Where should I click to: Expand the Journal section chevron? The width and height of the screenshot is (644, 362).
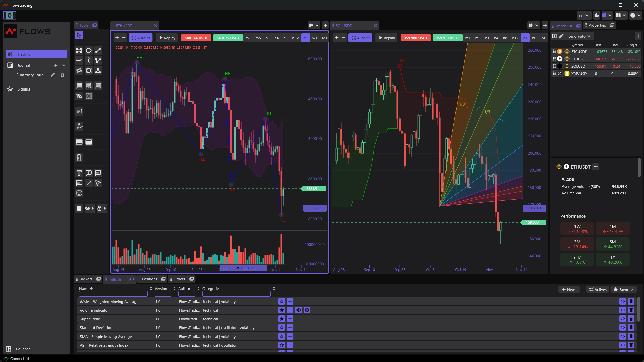(x=64, y=65)
